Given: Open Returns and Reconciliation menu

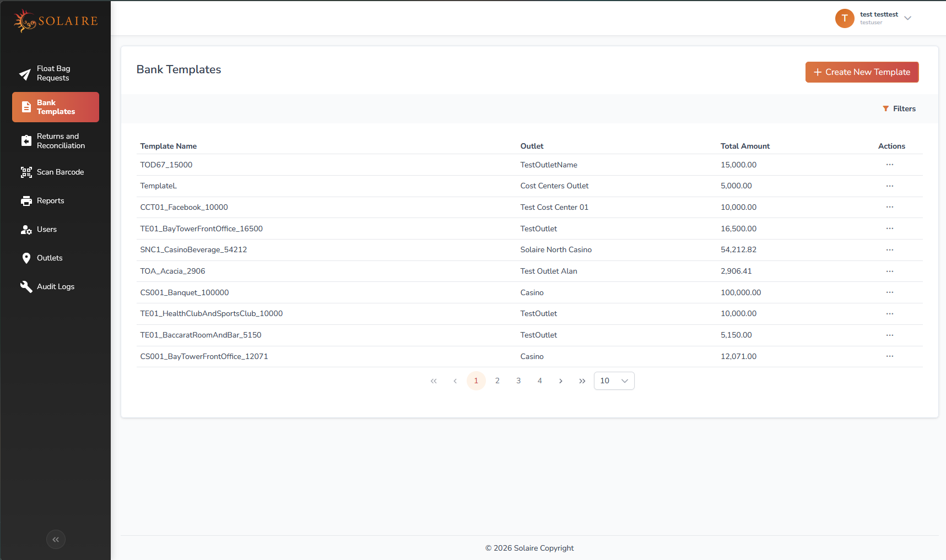Looking at the screenshot, I should pyautogui.click(x=56, y=141).
